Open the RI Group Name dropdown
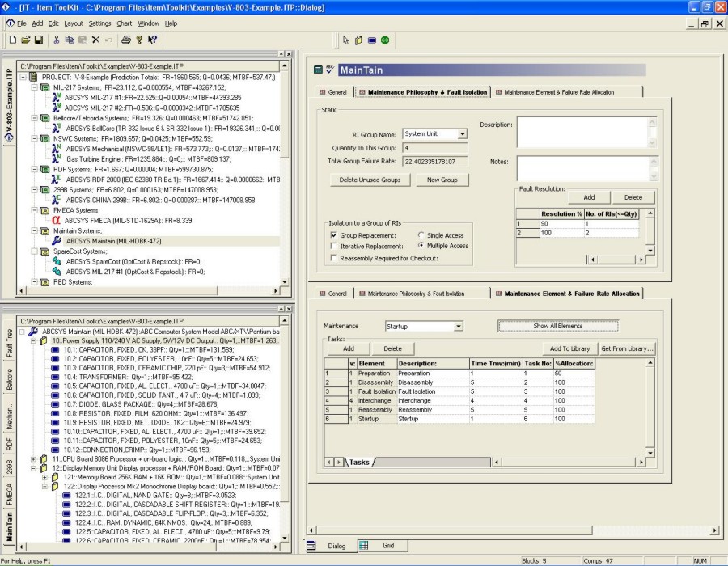 [x=462, y=134]
